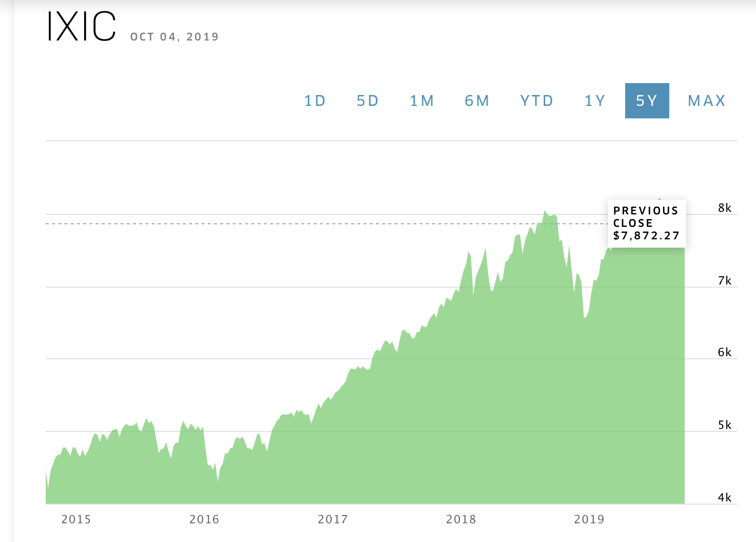
Task: Select YTD time range
Action: (537, 101)
